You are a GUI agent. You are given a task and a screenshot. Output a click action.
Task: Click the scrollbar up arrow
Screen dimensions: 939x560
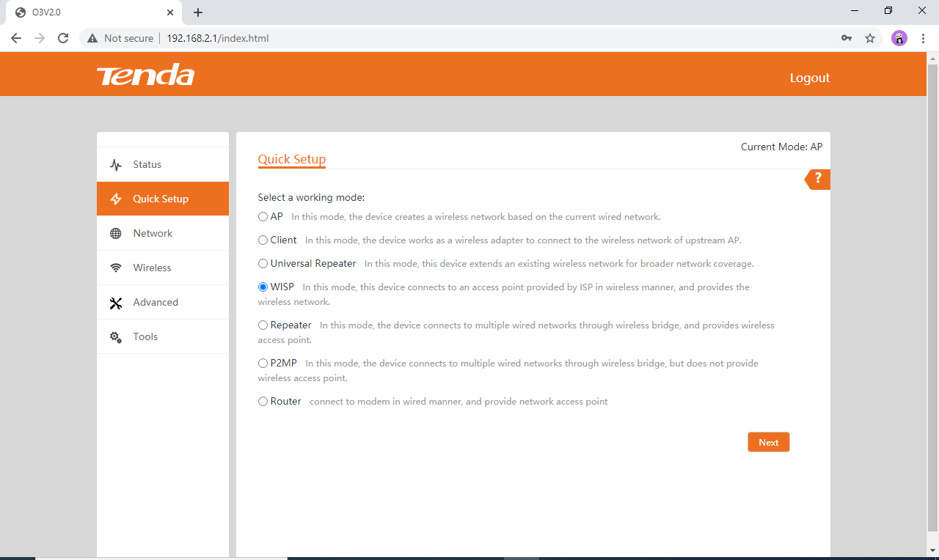pyautogui.click(x=933, y=58)
